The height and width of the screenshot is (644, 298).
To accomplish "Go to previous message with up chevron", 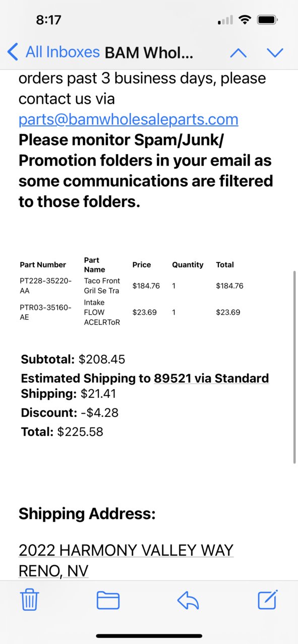I will tap(239, 52).
